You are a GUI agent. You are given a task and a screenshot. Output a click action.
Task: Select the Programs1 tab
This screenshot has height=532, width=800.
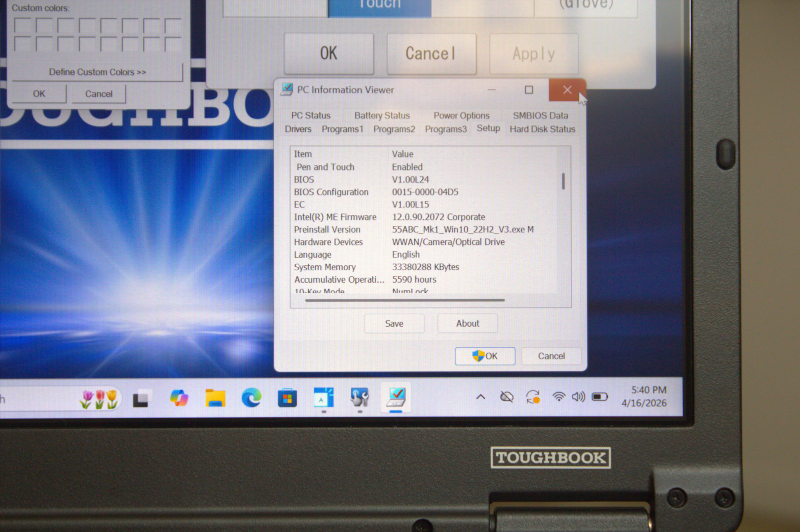342,129
